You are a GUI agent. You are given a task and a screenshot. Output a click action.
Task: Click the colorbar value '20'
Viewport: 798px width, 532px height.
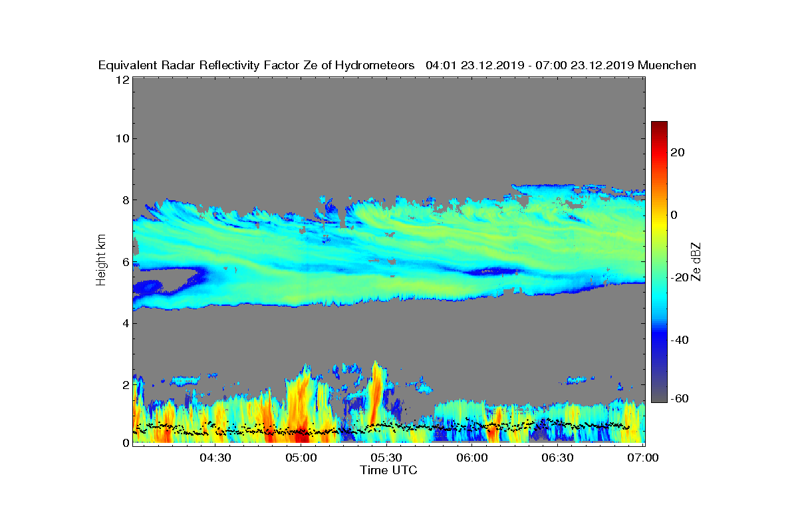(678, 152)
